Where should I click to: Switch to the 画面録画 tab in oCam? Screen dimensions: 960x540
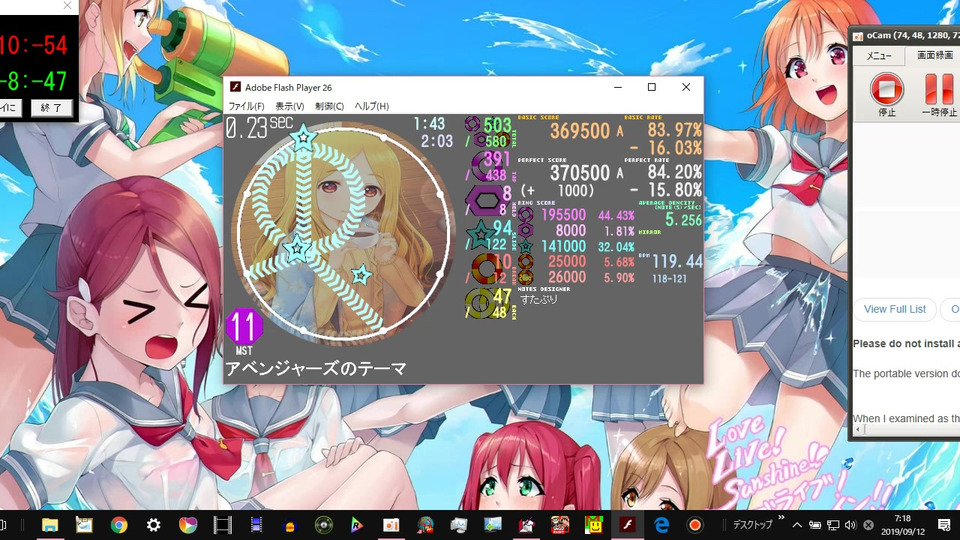934,55
